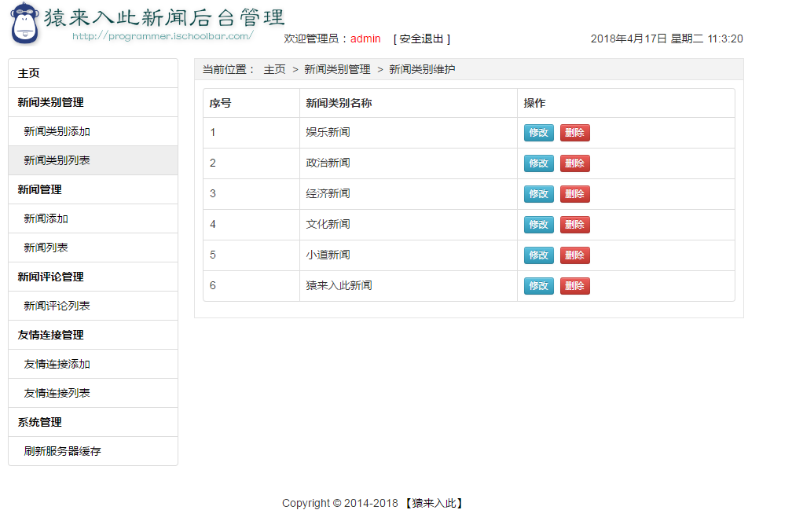Open the programmer.ischoolbar.com URL in header

click(163, 36)
